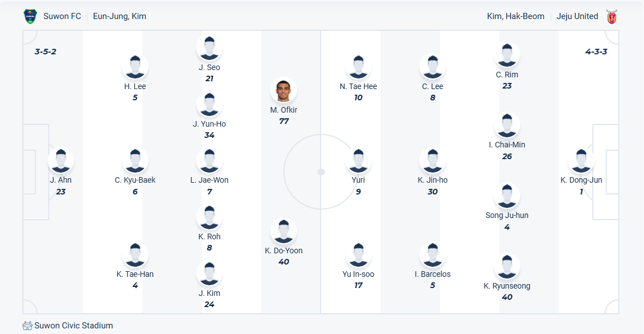Click the Suwon FC team crest icon
The width and height of the screenshot is (644, 334).
click(30, 16)
